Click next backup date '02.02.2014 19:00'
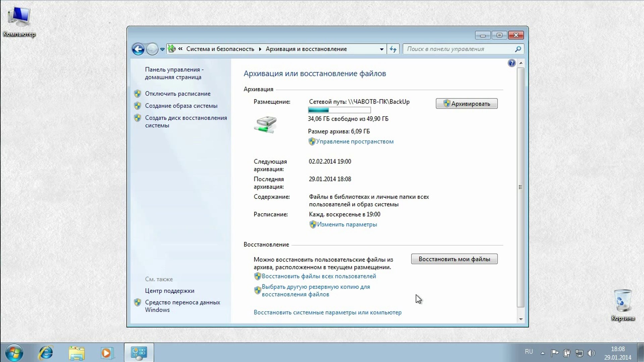 click(x=330, y=161)
